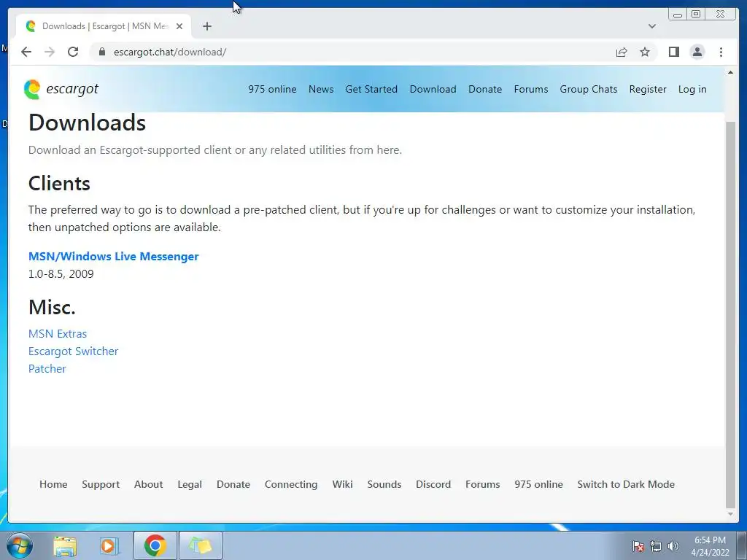Screen dimensions: 747x560
Task: Close the Downloads | Escargot tab
Action: click(179, 26)
